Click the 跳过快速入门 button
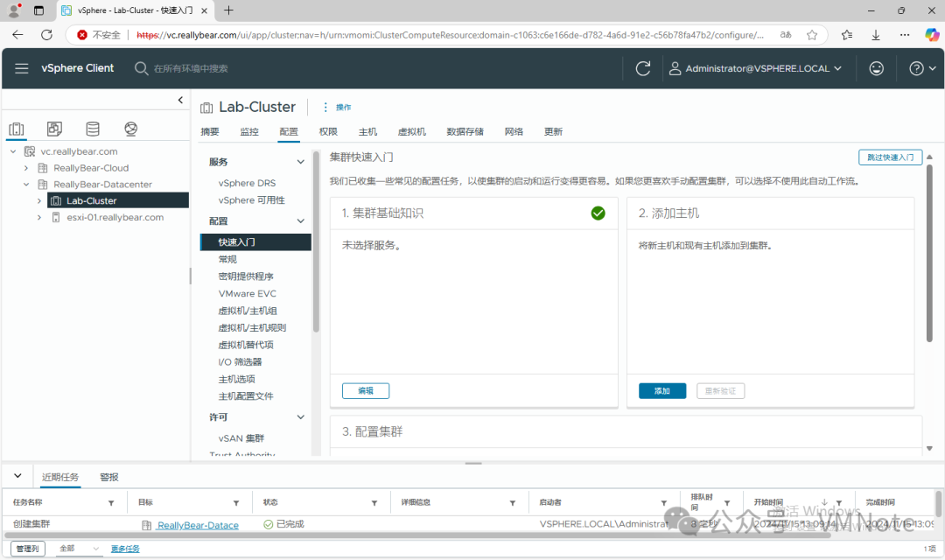 (890, 157)
